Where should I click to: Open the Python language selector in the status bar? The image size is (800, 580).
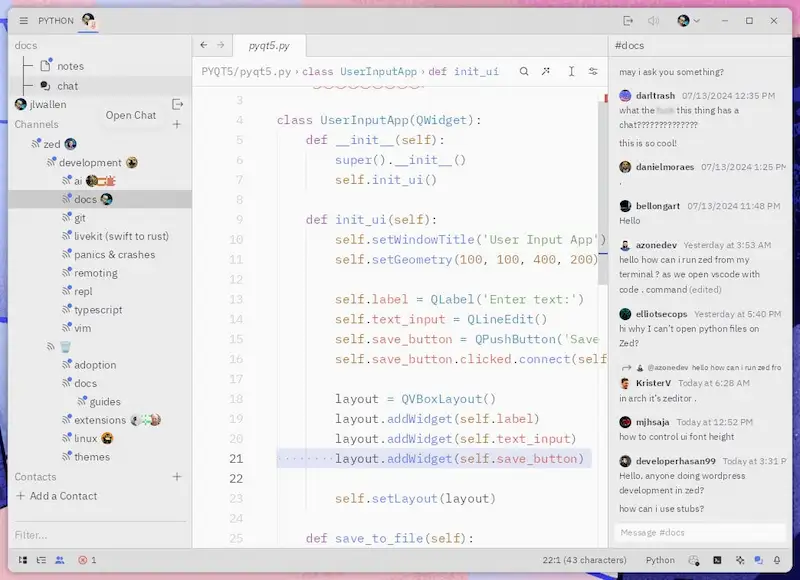pos(660,561)
